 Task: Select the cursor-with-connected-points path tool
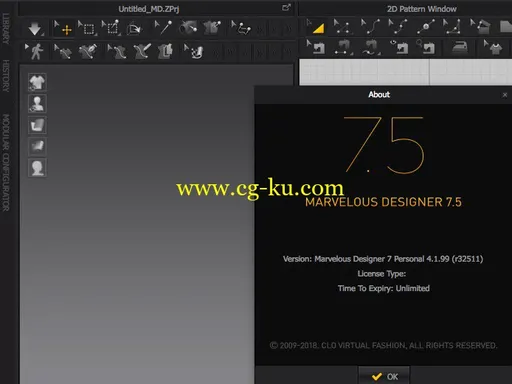coord(241,28)
